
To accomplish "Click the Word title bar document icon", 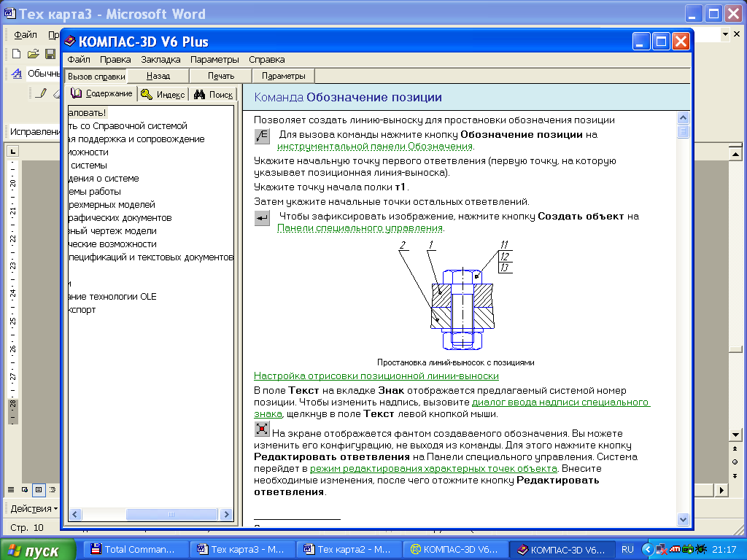I will coord(10,13).
